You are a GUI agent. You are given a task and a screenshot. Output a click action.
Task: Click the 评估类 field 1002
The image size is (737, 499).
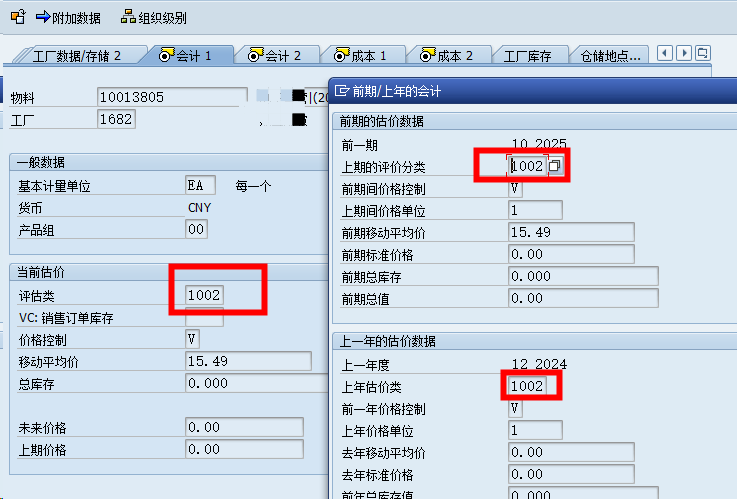(x=204, y=295)
